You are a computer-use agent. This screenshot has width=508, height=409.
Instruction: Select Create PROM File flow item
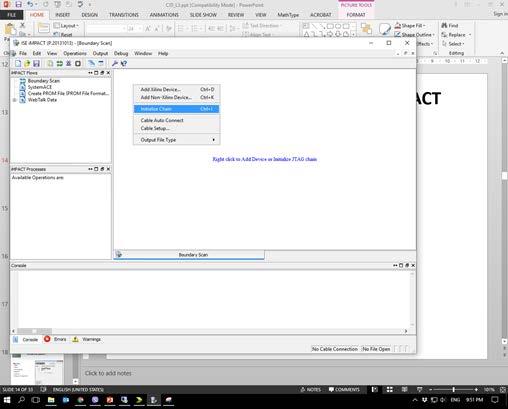[68, 93]
